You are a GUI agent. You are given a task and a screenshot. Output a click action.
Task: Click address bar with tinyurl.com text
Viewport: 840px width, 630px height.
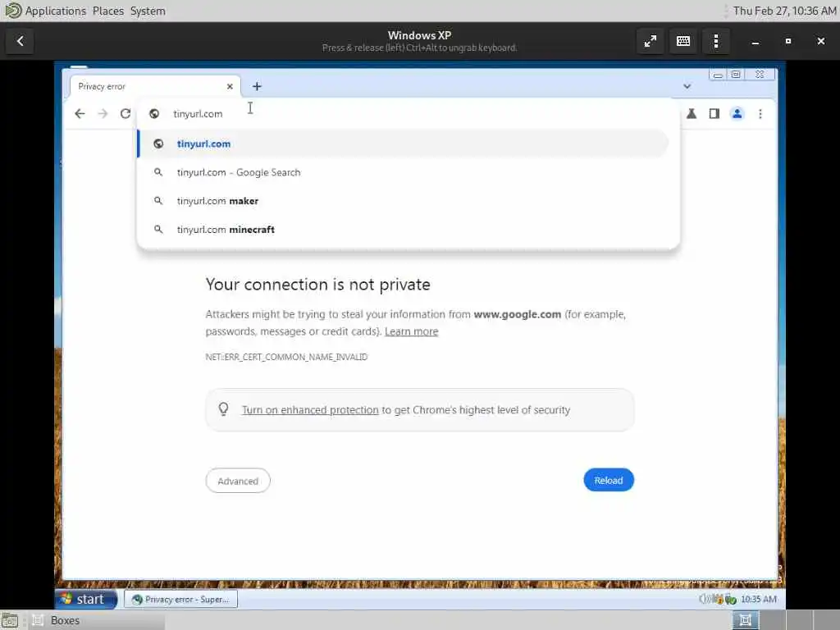click(409, 113)
